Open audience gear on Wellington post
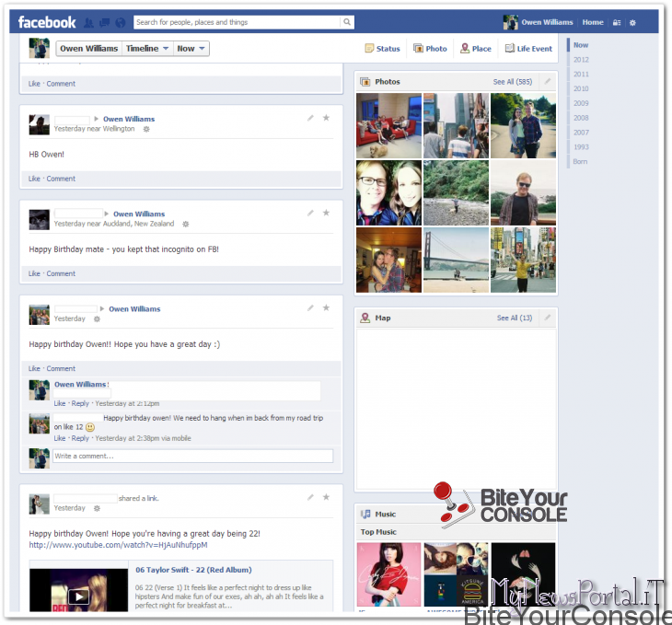The width and height of the screenshot is (672, 625). pos(146,129)
